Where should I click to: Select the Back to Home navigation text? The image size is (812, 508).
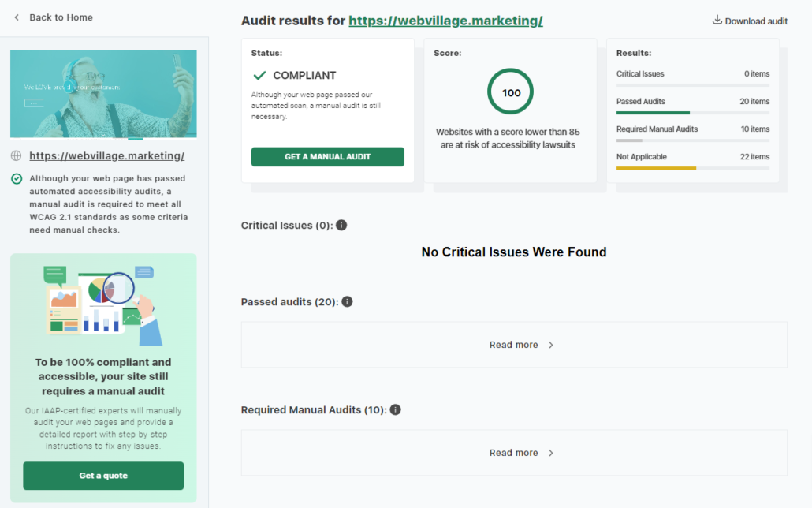coord(61,17)
